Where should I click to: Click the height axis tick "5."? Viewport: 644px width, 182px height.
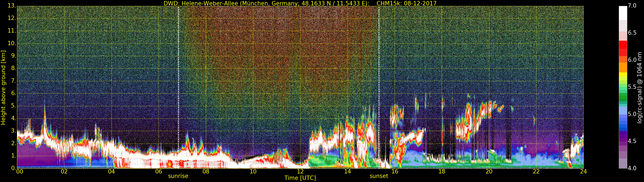(x=14, y=106)
